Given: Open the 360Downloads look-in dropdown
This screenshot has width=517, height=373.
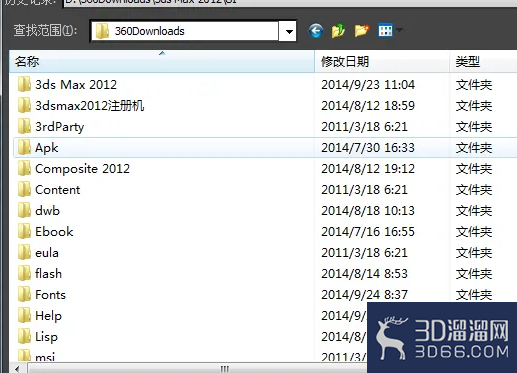Looking at the screenshot, I should (x=288, y=31).
